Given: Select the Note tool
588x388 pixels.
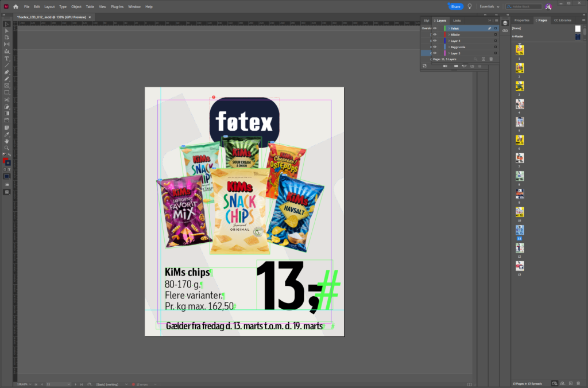Looking at the screenshot, I should (7, 127).
